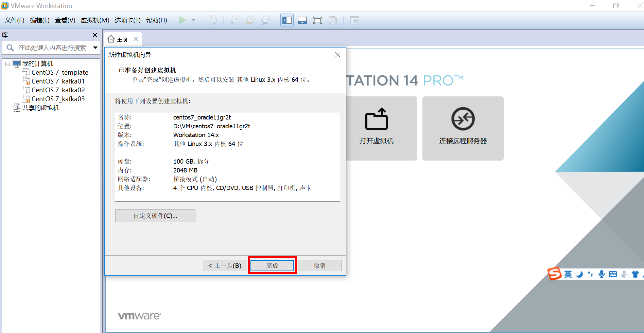Click the 完成 finish button
Screen dimensions: 644x333
point(272,266)
